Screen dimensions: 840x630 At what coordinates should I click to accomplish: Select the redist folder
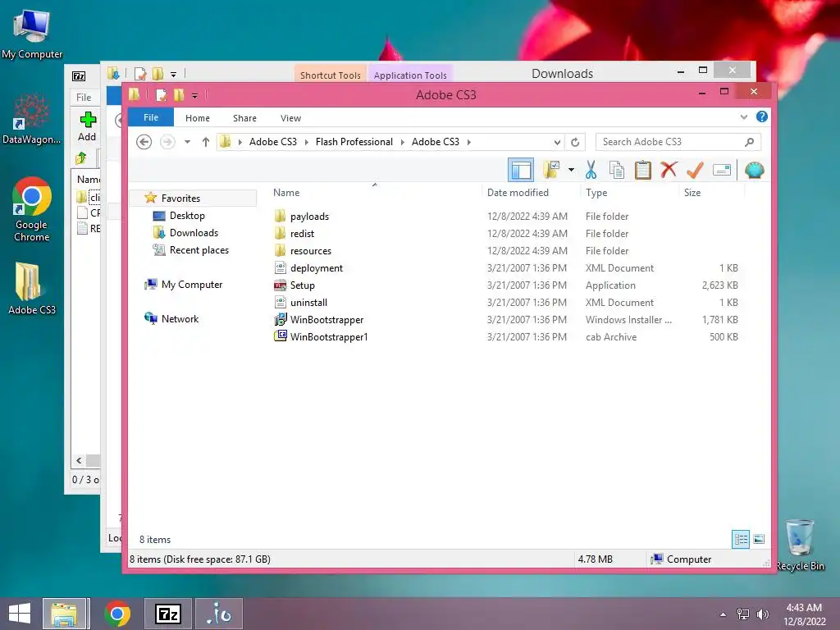(302, 234)
